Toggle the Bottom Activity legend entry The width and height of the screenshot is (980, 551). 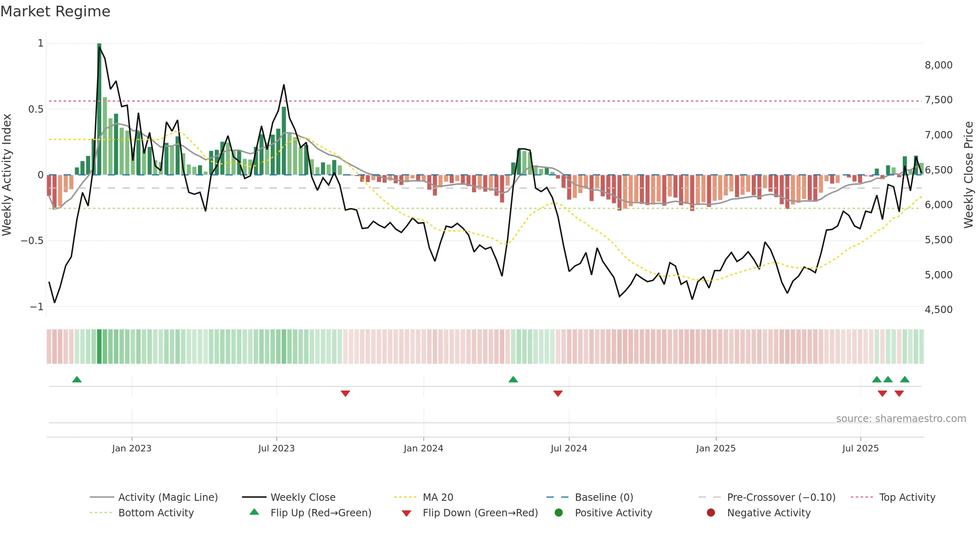point(142,513)
